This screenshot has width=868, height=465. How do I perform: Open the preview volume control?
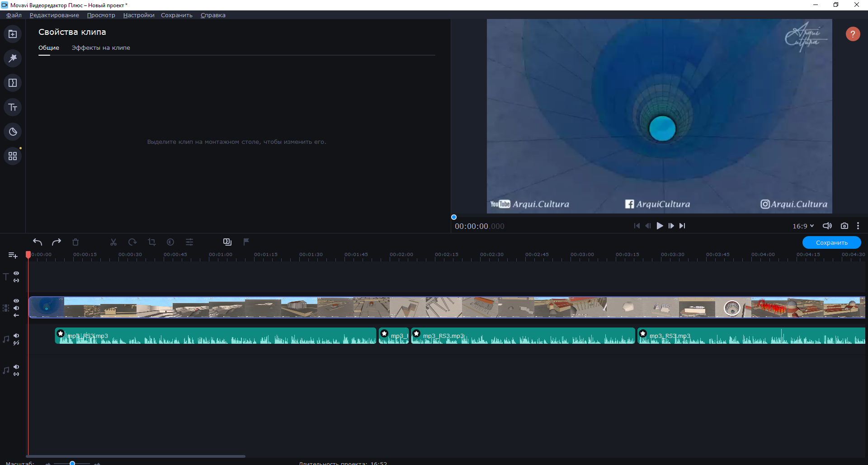[x=827, y=226]
